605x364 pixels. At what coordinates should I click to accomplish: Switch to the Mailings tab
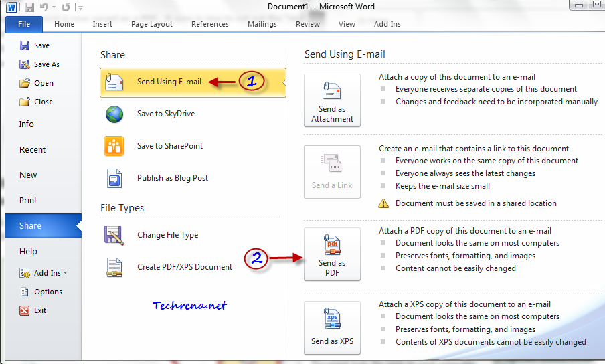pos(262,24)
